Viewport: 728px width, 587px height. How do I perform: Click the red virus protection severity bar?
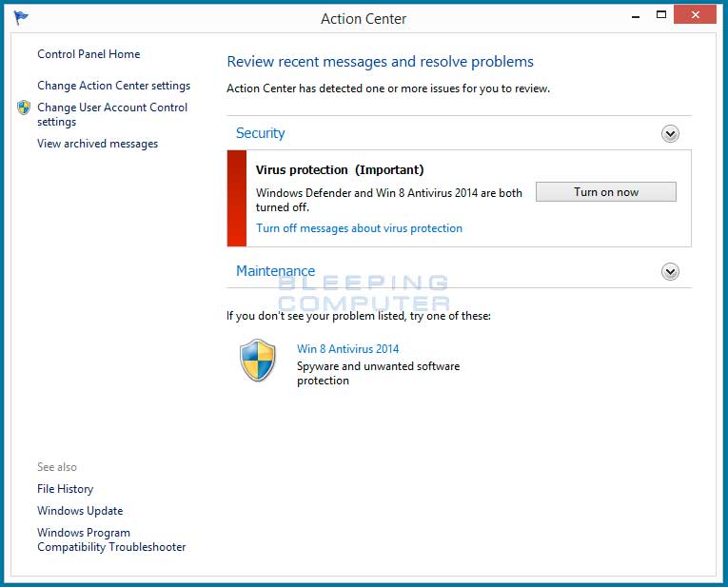[236, 198]
